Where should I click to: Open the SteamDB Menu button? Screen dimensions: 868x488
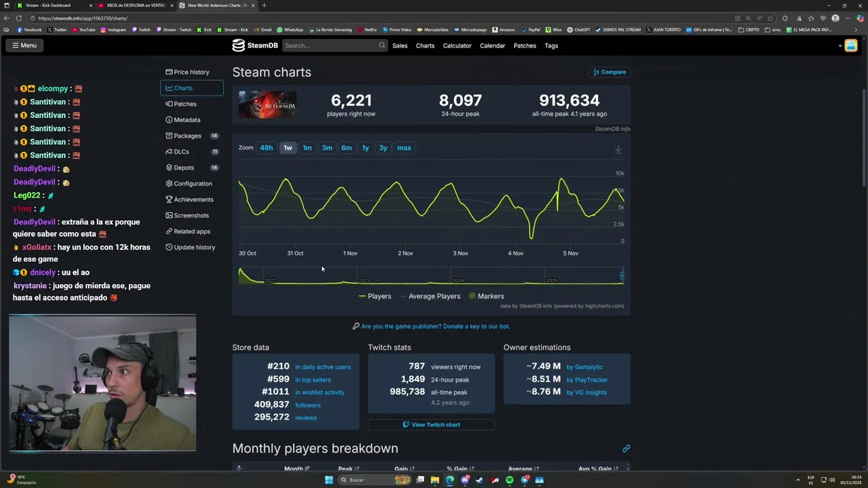(24, 45)
